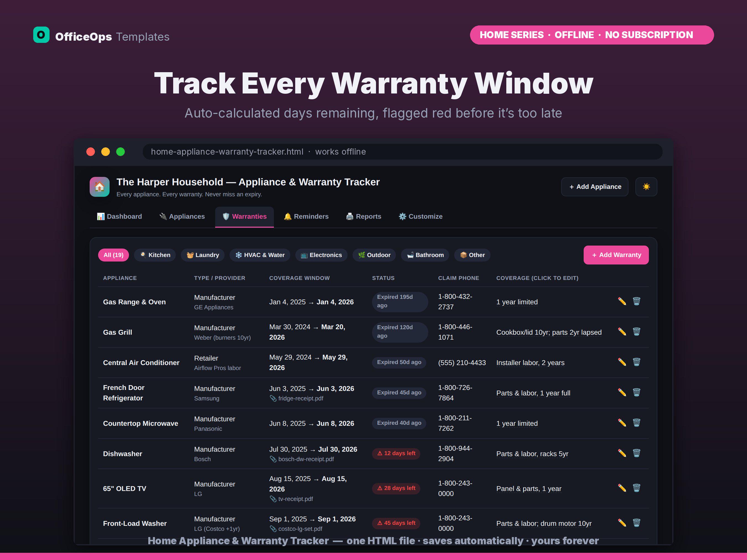
Task: Filter warranties by Electronics
Action: click(321, 255)
